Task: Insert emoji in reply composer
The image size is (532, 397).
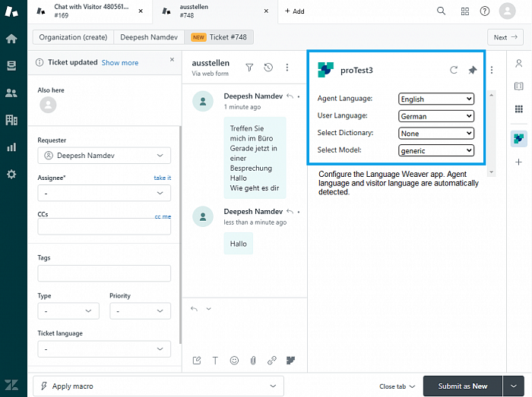Action: tap(234, 361)
